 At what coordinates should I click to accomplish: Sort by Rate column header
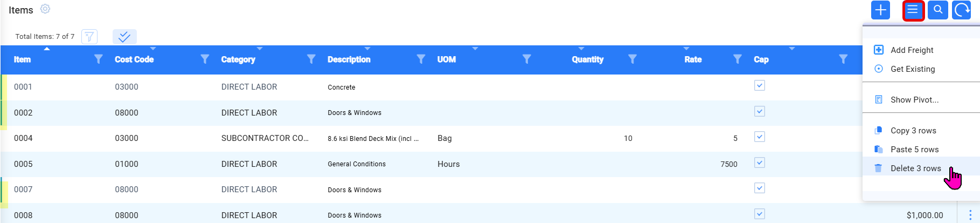[x=693, y=59]
